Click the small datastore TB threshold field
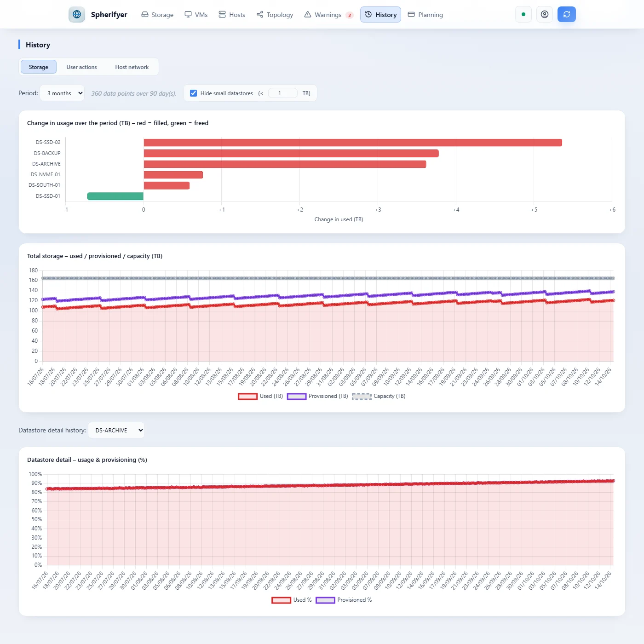 click(x=283, y=93)
